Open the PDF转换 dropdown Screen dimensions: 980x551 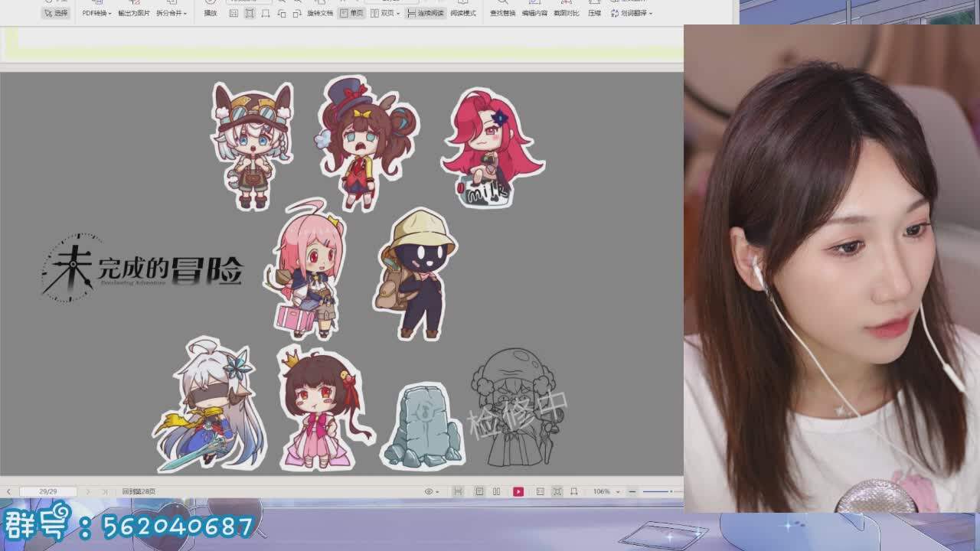[x=96, y=13]
